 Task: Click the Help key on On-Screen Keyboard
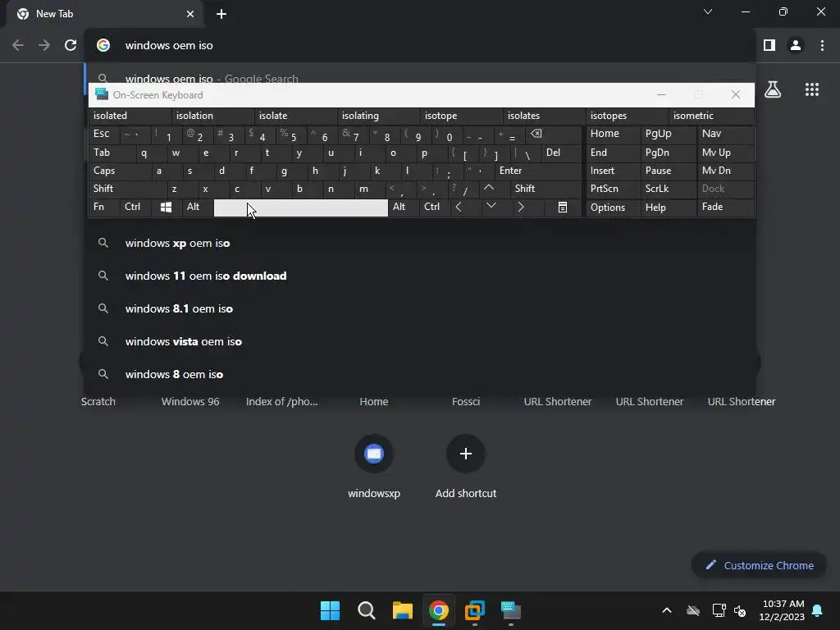(669, 208)
